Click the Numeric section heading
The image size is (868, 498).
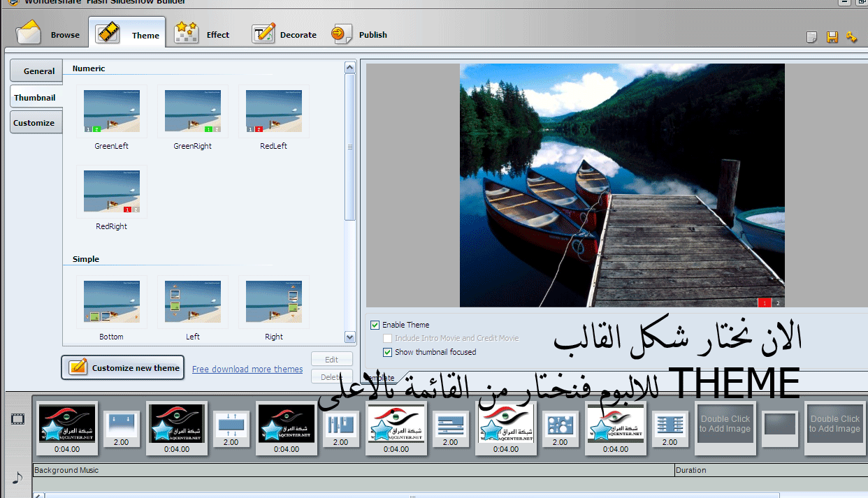click(x=89, y=68)
